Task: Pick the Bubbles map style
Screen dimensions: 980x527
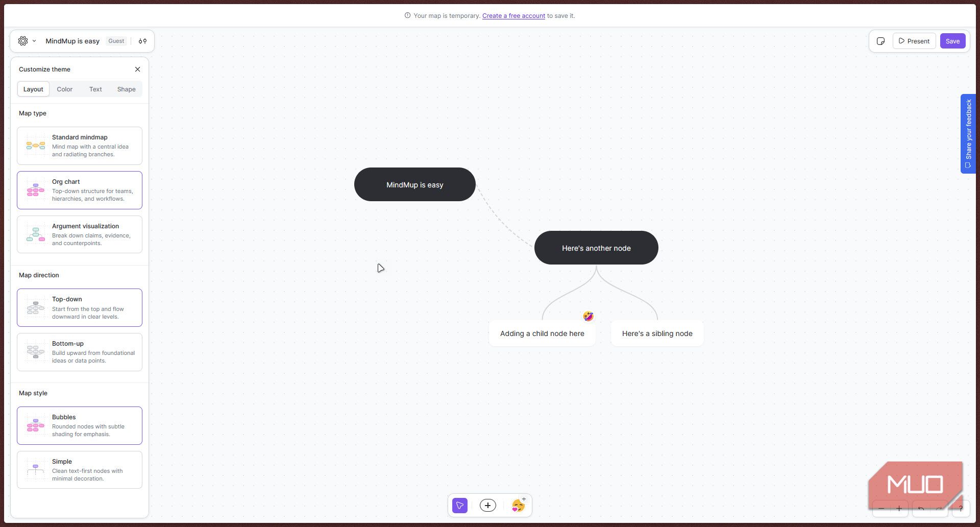Action: click(x=80, y=425)
